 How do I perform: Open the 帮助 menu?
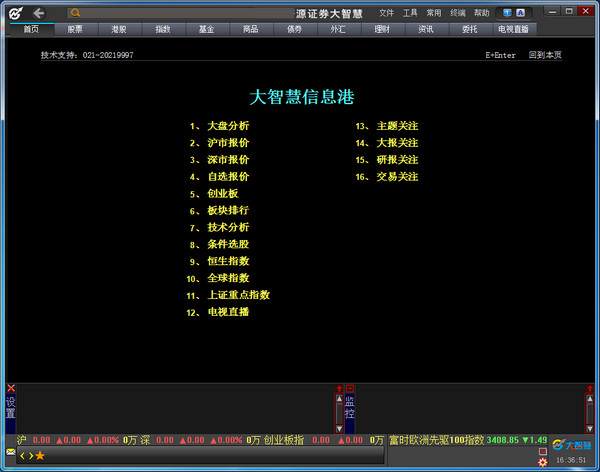point(482,13)
